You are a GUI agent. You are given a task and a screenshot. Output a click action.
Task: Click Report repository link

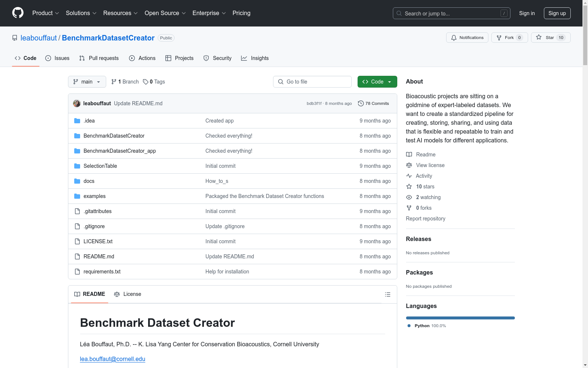pos(426,219)
